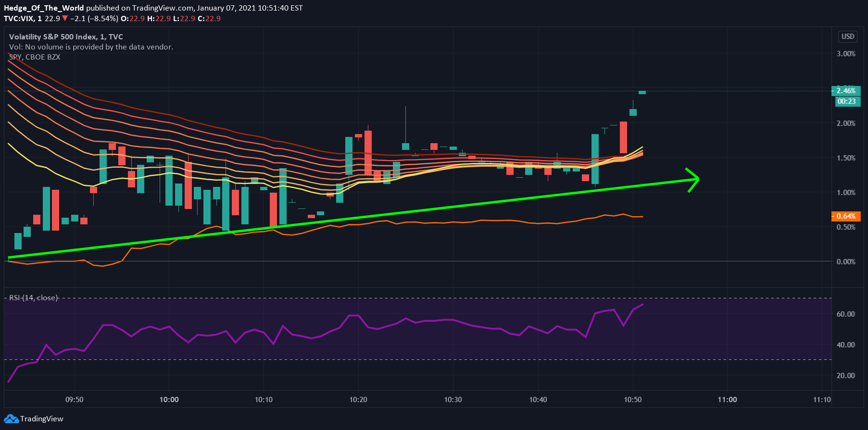Click the 3.00% price axis label
Image resolution: width=868 pixels, height=430 pixels.
click(846, 54)
